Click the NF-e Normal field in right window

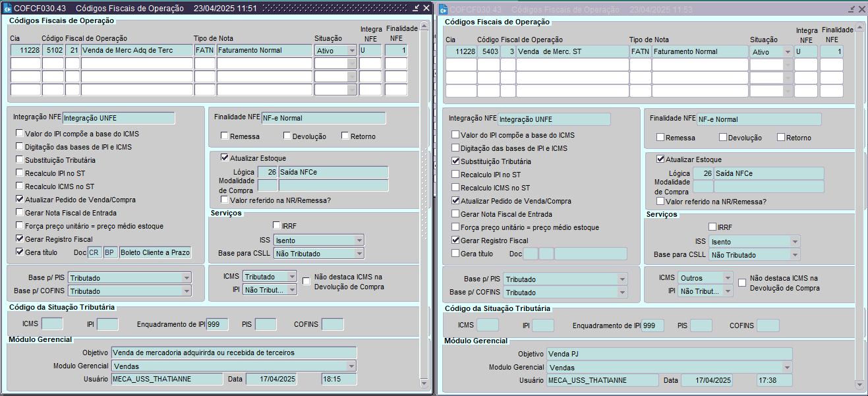(x=759, y=119)
